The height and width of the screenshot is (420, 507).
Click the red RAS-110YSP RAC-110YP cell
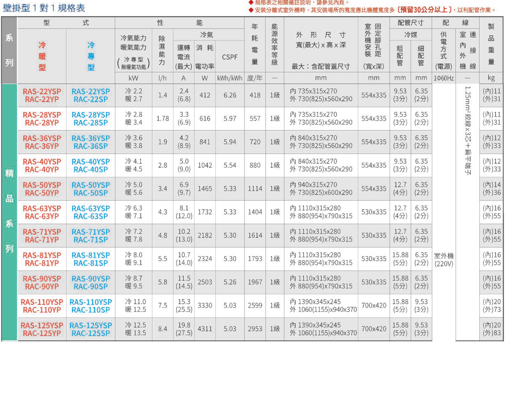pyautogui.click(x=42, y=306)
